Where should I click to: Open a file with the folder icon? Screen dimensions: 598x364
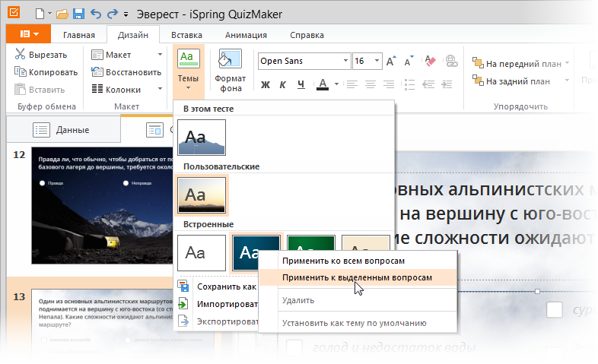[x=62, y=14]
